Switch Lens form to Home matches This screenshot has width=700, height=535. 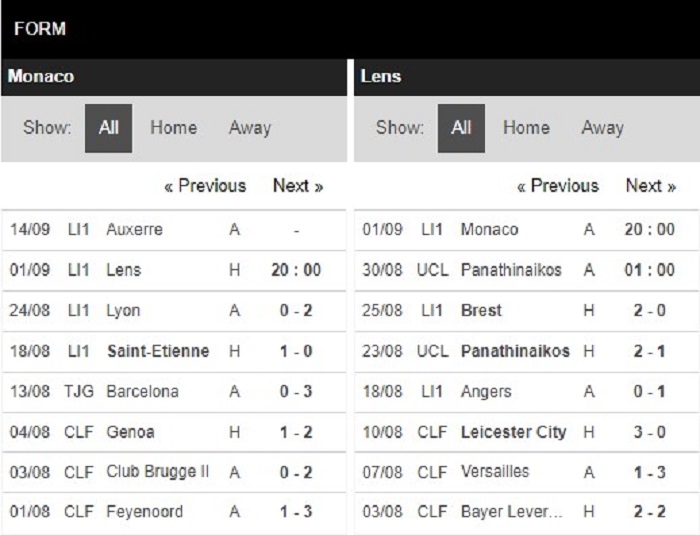(526, 128)
